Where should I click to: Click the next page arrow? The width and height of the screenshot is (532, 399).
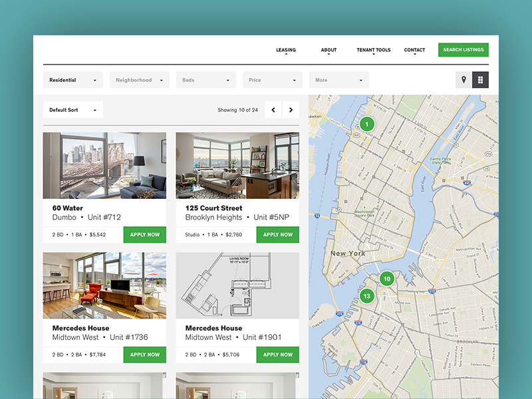click(291, 109)
